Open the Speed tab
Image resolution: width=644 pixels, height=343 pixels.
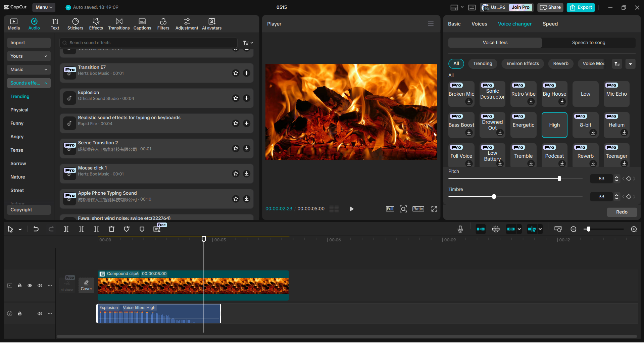[550, 23]
